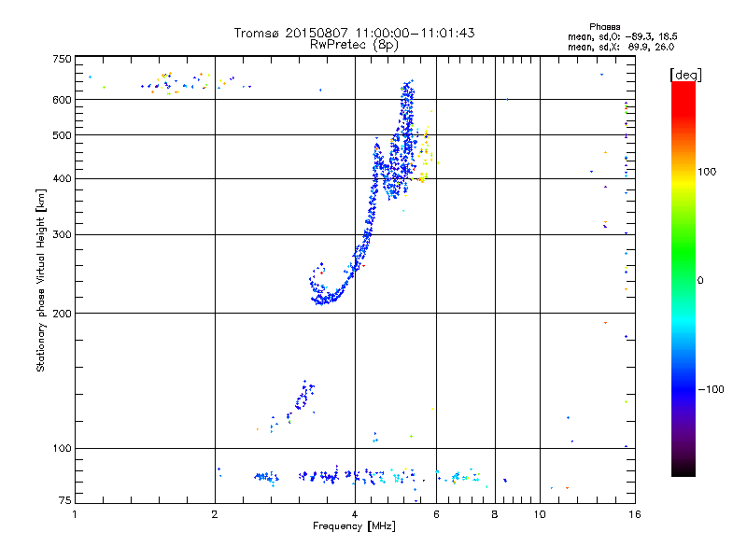Screen dimensions: 747x560
Task: Click the y-axis tick label "75"
Action: pos(64,500)
